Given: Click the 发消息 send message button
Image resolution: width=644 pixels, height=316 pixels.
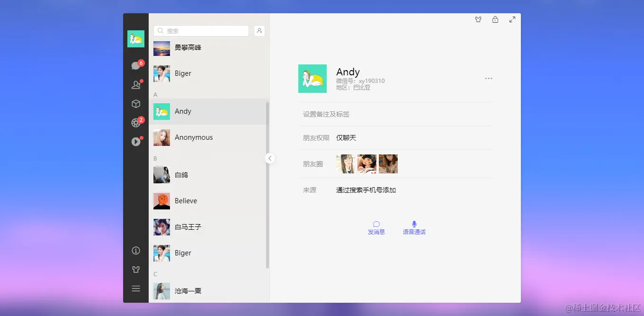Looking at the screenshot, I should coord(376,227).
